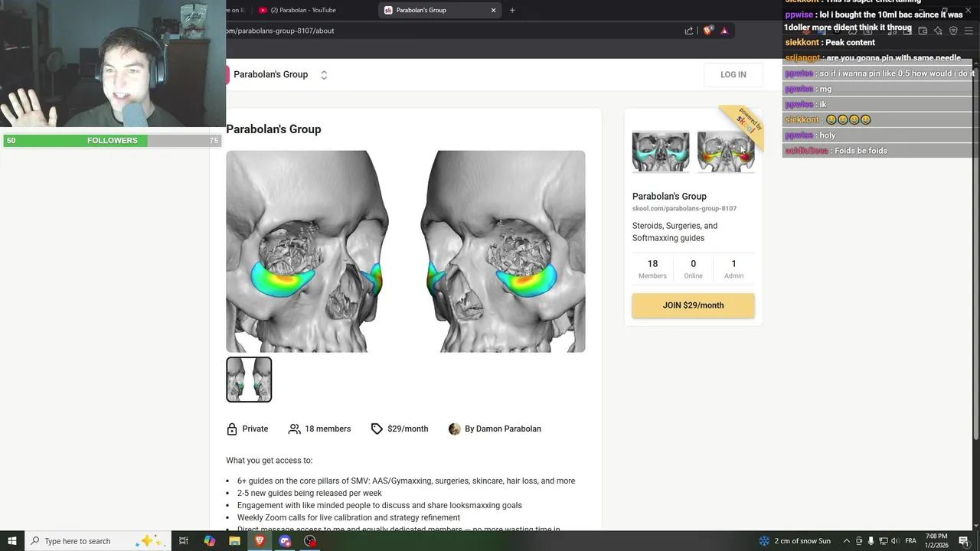Open Task View in the taskbar
The image size is (980, 551).
pos(184,541)
